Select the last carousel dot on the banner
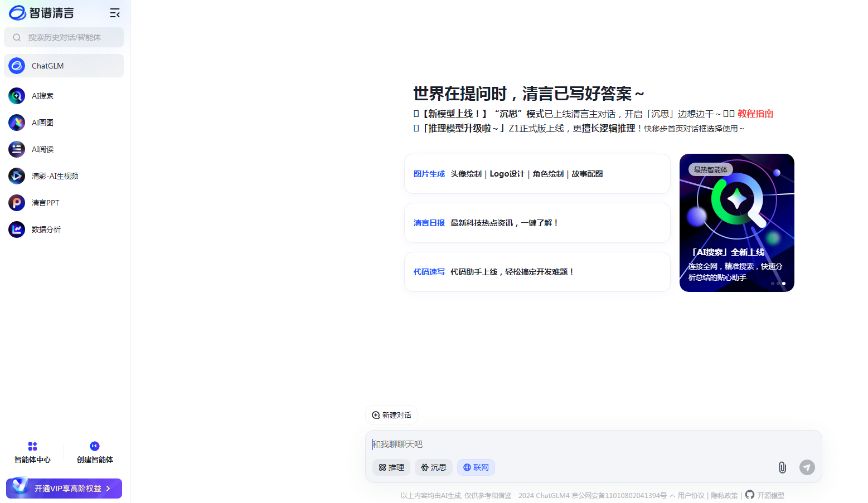The width and height of the screenshot is (868, 503). coord(783,283)
